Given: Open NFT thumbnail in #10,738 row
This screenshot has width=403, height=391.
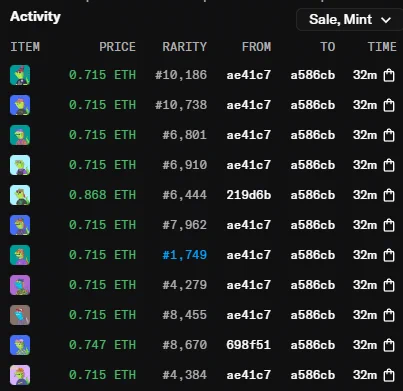Looking at the screenshot, I should click(20, 105).
